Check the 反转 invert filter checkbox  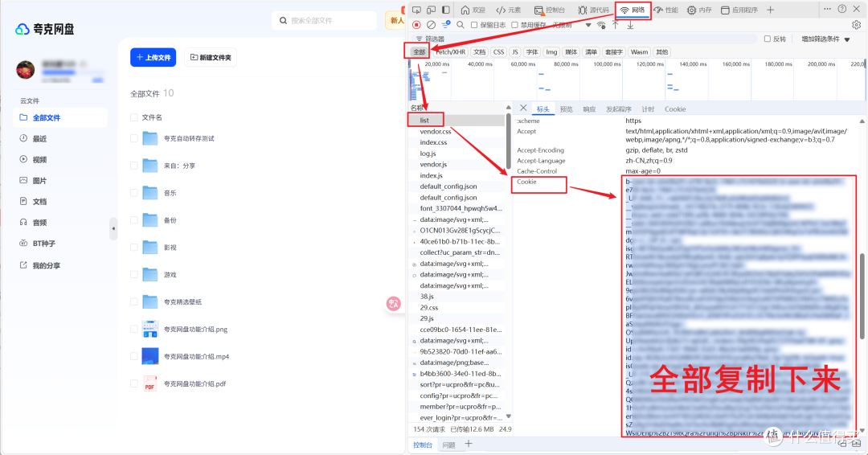pyautogui.click(x=768, y=39)
